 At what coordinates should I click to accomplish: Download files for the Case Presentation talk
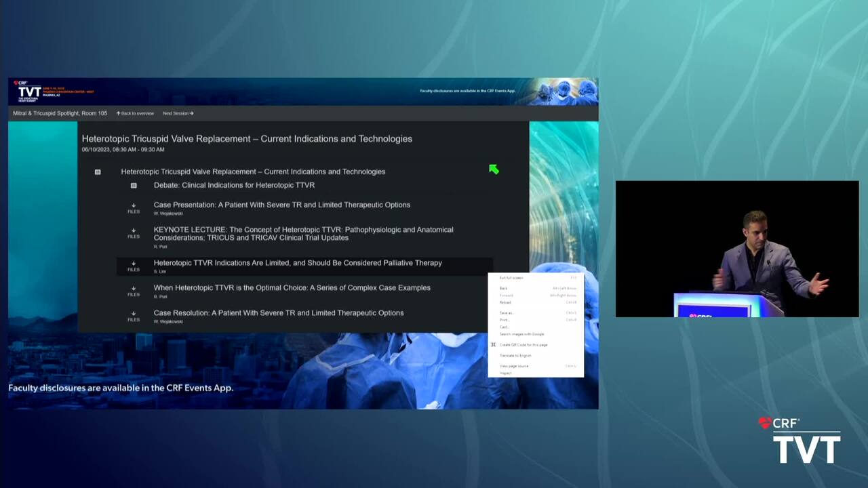coord(134,208)
